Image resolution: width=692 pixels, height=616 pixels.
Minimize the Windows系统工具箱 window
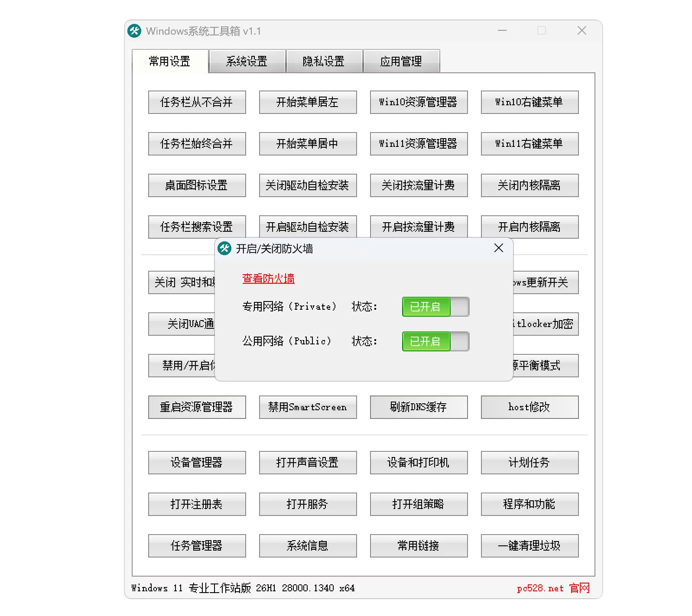pyautogui.click(x=502, y=31)
